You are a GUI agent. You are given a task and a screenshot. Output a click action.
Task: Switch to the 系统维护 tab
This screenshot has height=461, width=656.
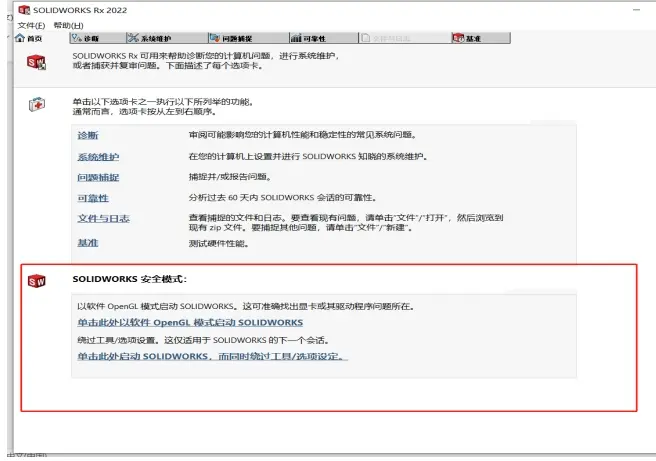point(167,38)
